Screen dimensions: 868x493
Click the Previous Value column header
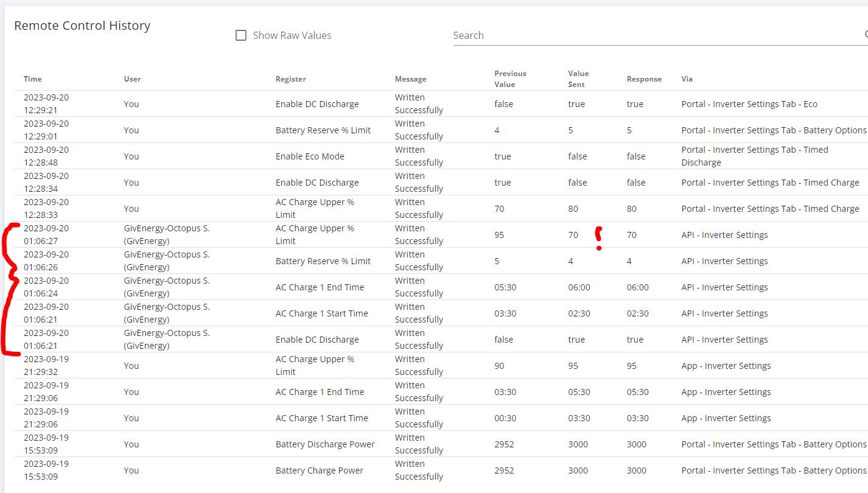(x=510, y=79)
